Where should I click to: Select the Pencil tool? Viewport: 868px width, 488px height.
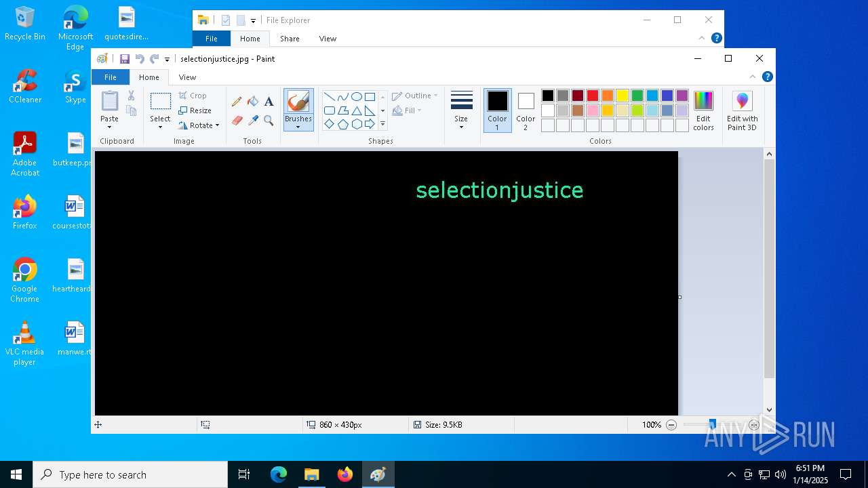(x=237, y=102)
